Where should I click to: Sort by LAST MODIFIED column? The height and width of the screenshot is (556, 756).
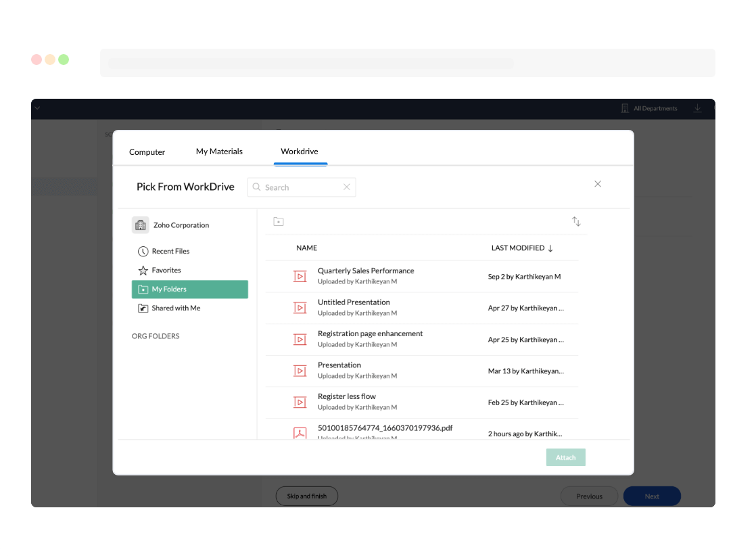point(522,248)
